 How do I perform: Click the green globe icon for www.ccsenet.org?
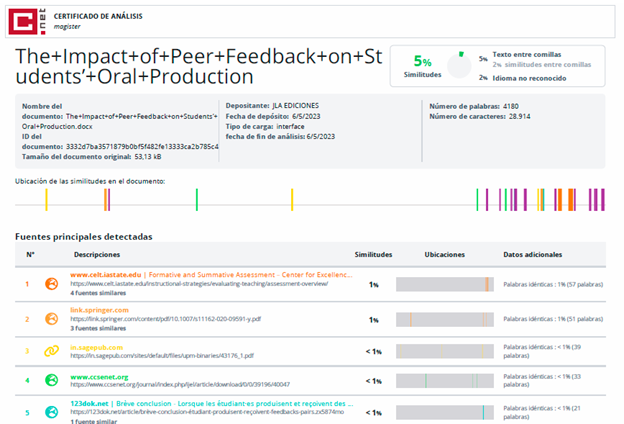[52, 381]
